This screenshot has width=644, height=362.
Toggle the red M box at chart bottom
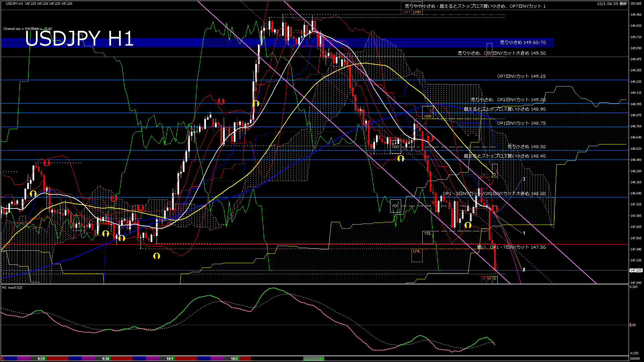click(484, 279)
